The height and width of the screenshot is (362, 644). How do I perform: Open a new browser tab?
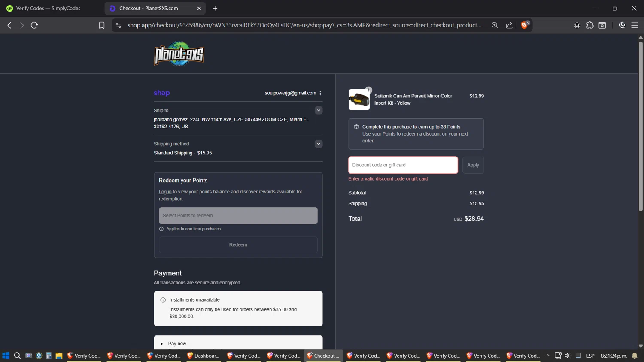point(215,8)
